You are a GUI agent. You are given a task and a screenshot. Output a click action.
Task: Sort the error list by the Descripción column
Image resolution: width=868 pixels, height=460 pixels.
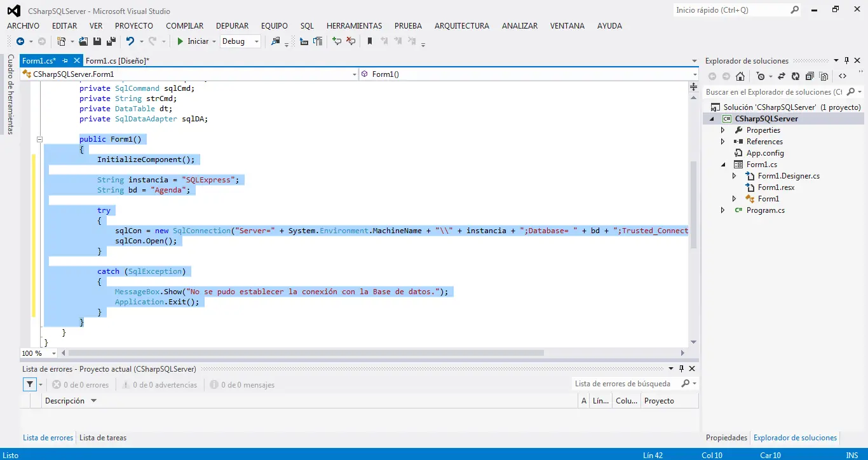[64, 401]
